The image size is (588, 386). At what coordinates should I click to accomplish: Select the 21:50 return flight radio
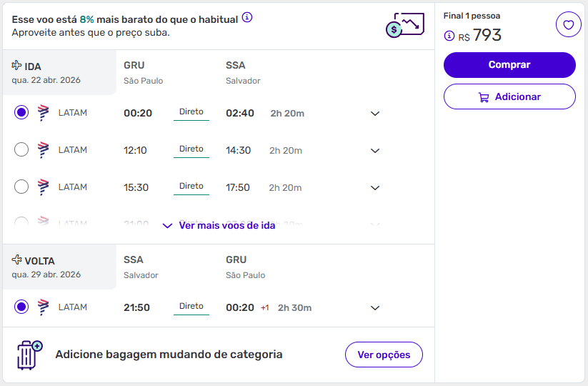(x=21, y=307)
